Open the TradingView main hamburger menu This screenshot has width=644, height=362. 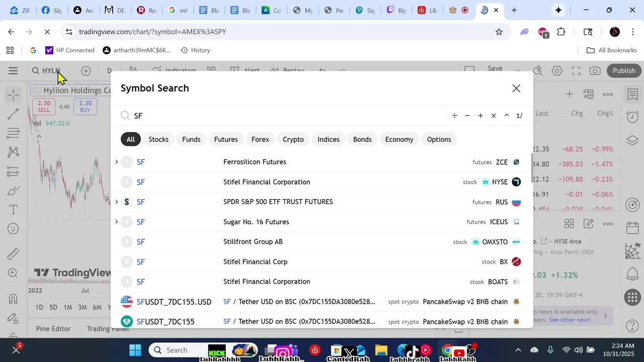click(13, 71)
